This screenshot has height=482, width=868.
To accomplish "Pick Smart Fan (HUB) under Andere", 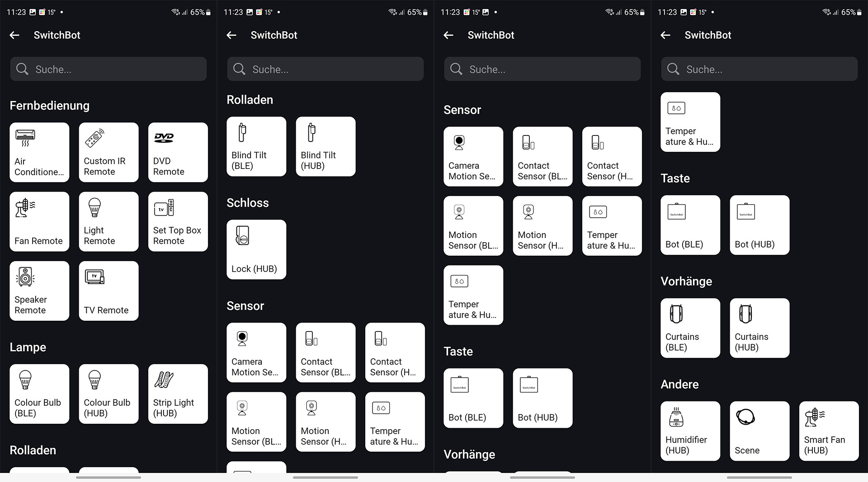I will pyautogui.click(x=829, y=431).
